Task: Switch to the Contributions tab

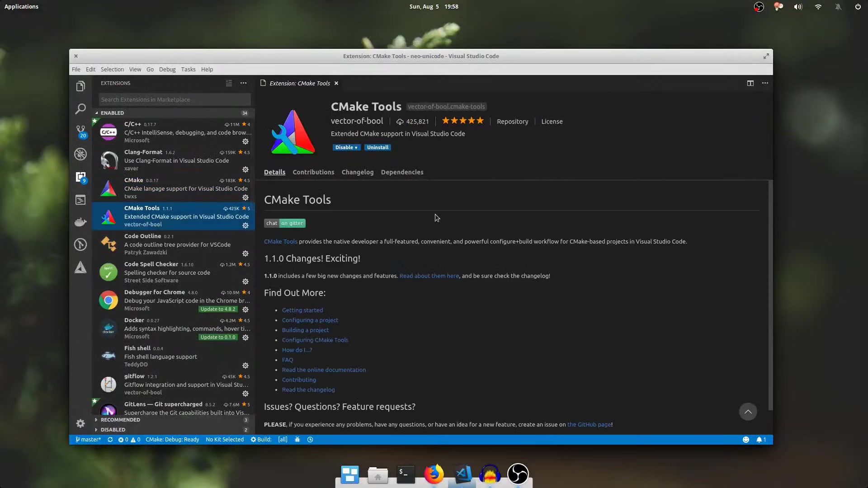Action: click(x=313, y=172)
